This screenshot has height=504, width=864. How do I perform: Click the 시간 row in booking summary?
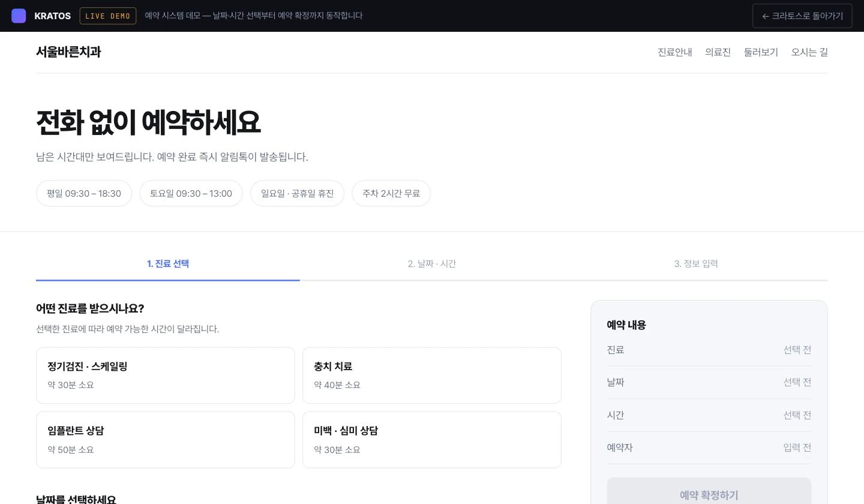coord(709,415)
